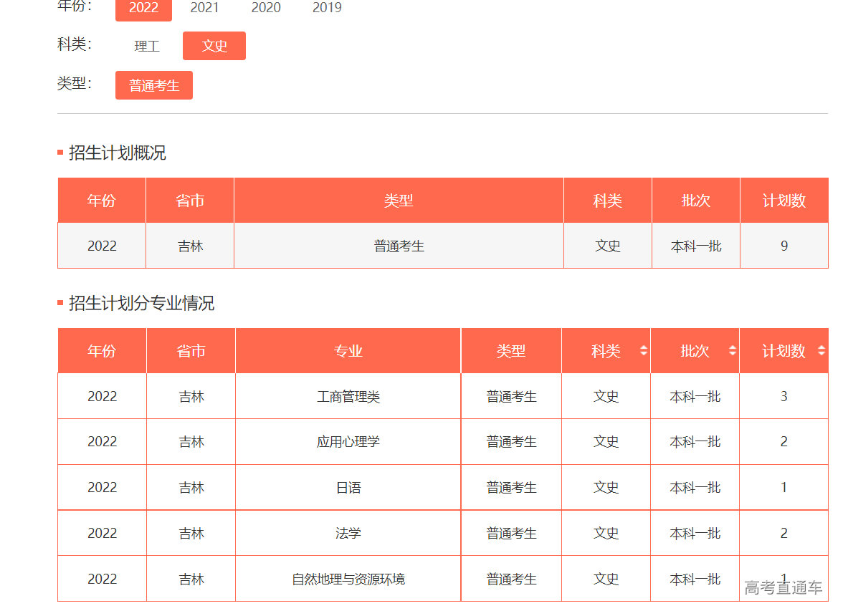Screen dimensions: 843x616
Task: Select the 理工 subject filter
Action: (146, 46)
